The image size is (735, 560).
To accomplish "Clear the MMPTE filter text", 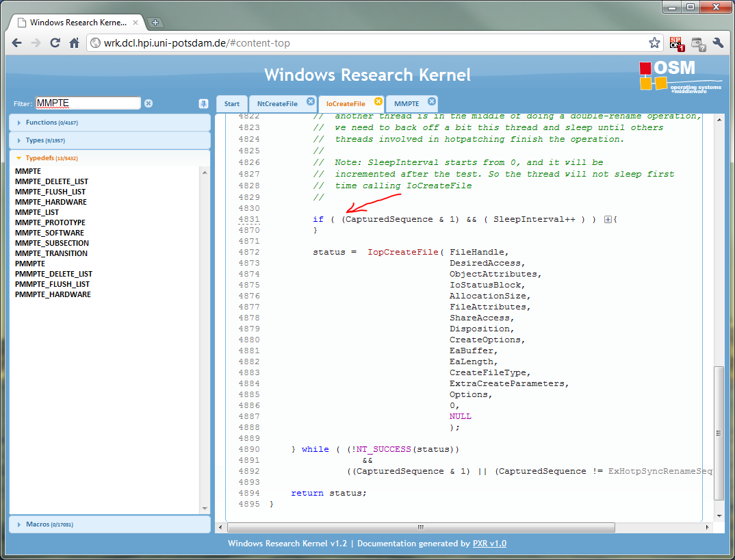I will pyautogui.click(x=149, y=103).
